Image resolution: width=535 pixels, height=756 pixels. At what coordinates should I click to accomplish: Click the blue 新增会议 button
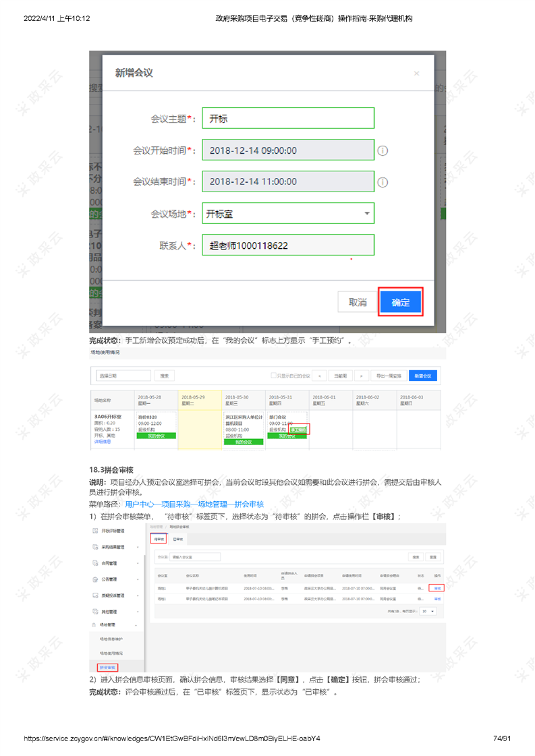tap(422, 376)
